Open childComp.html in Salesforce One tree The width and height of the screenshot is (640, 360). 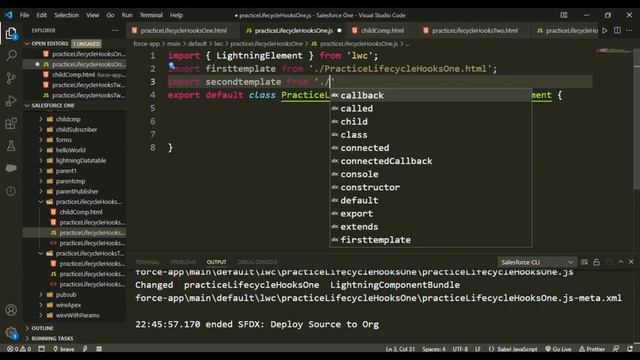81,212
